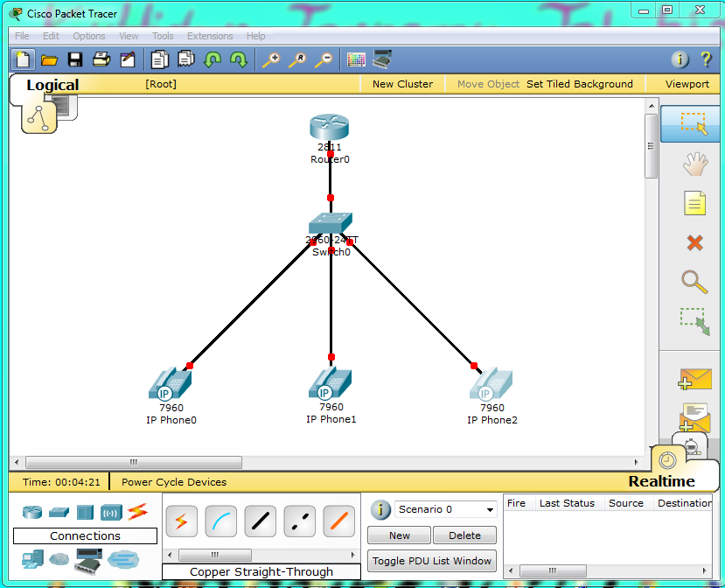This screenshot has width=725, height=588.
Task: Choose the Place Note tool
Action: [695, 203]
